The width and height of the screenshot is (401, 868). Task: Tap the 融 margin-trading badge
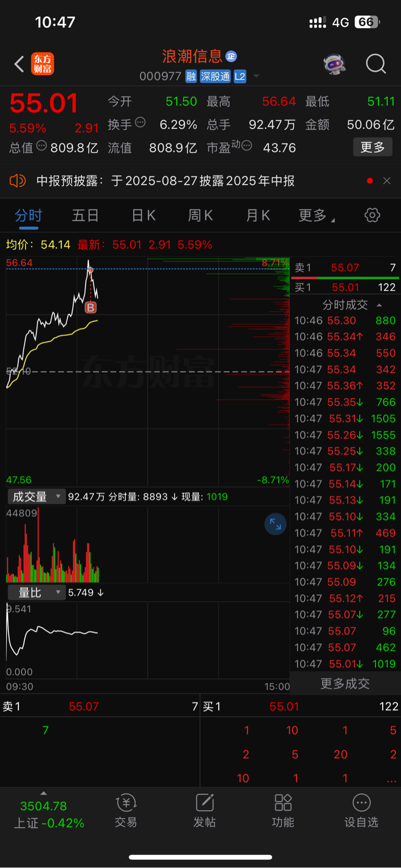tap(191, 77)
